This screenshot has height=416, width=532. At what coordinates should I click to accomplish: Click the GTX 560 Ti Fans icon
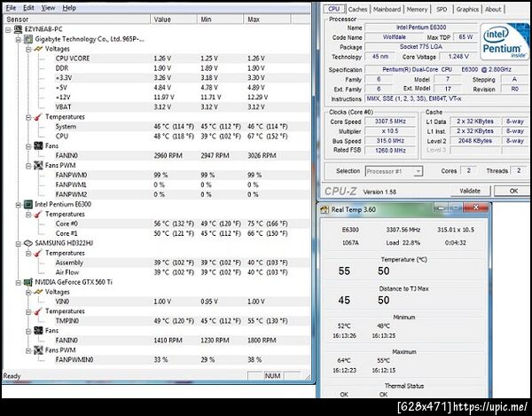click(x=38, y=331)
